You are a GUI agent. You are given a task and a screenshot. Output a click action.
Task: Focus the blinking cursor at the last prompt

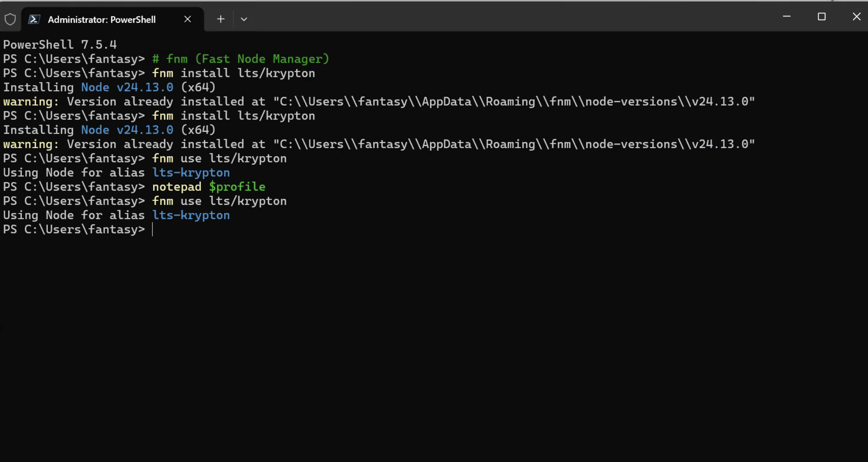coord(153,230)
